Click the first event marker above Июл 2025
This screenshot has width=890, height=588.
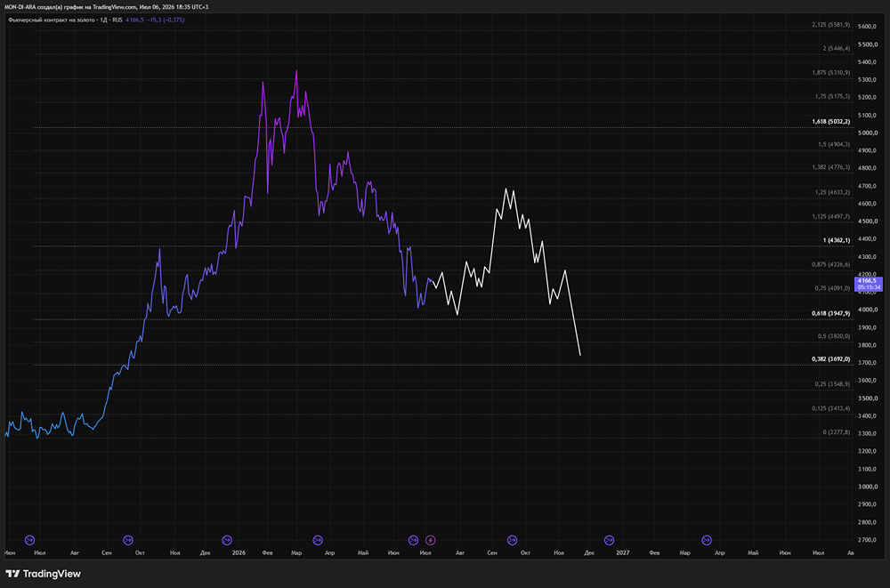(x=30, y=540)
